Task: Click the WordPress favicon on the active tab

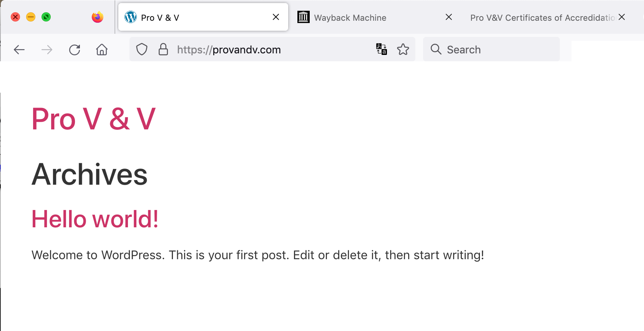Action: 130,17
